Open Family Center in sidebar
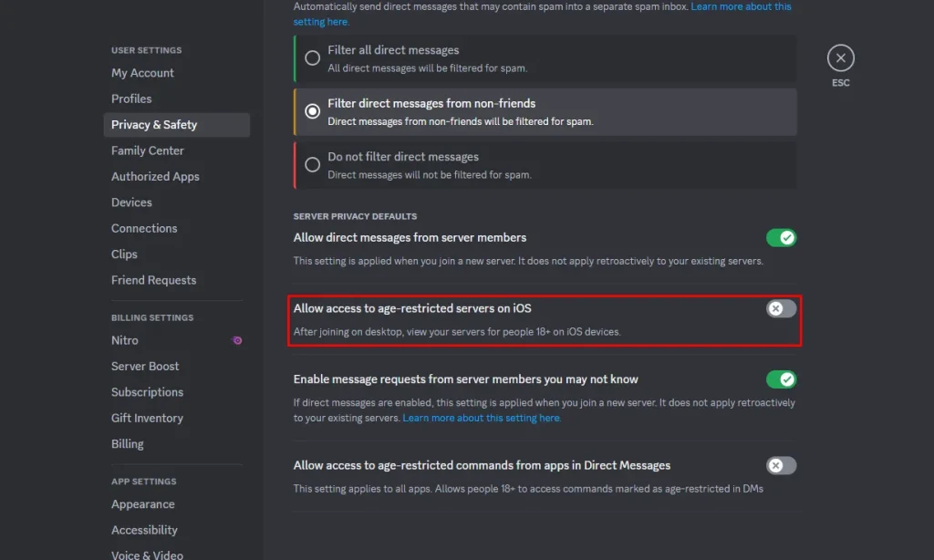 click(147, 150)
